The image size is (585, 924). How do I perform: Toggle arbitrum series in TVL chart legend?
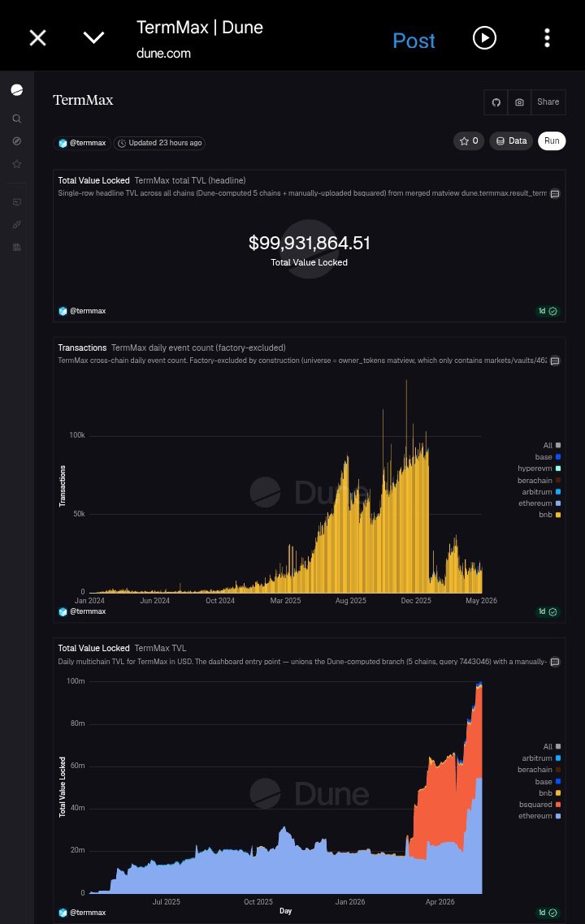coord(541,758)
